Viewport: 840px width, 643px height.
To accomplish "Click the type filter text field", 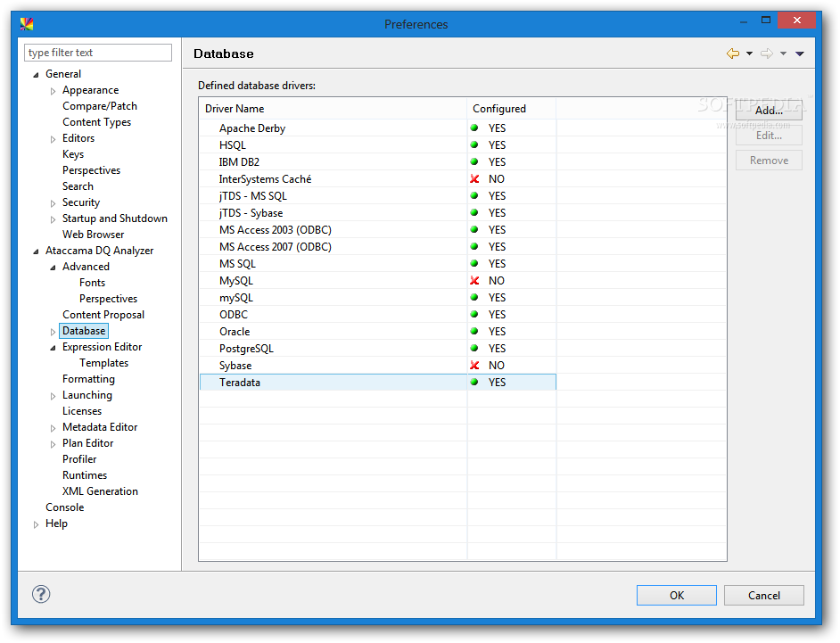I will click(x=98, y=53).
